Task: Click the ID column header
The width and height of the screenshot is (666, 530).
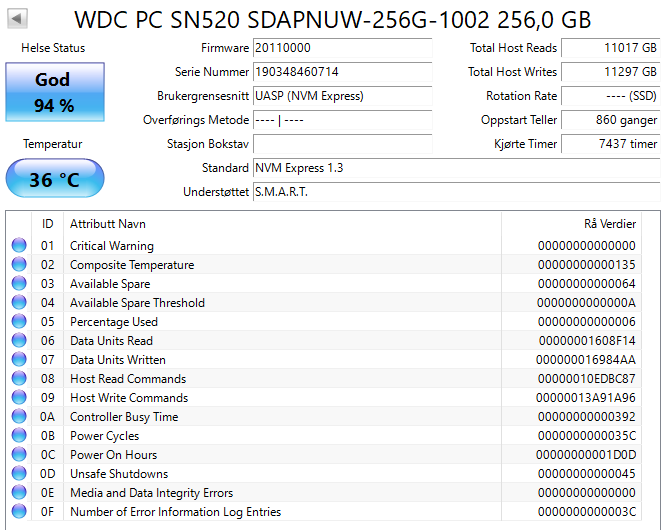Action: pyautogui.click(x=47, y=224)
